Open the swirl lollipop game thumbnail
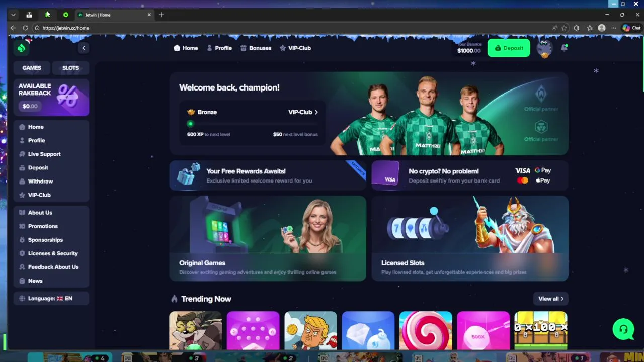644x362 pixels. pos(426,330)
